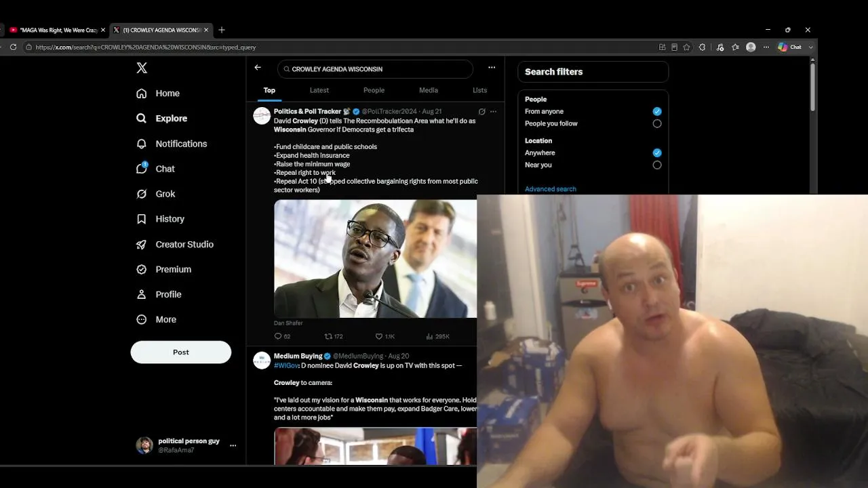Click the Aug 21 date on Poll Tracker post
Screen dimensions: 868x488
432,111
